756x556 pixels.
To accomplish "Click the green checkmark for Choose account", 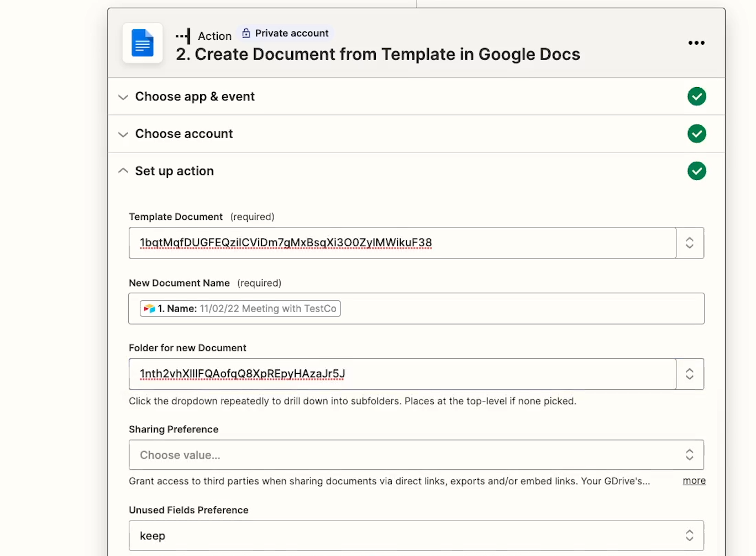I will 697,134.
